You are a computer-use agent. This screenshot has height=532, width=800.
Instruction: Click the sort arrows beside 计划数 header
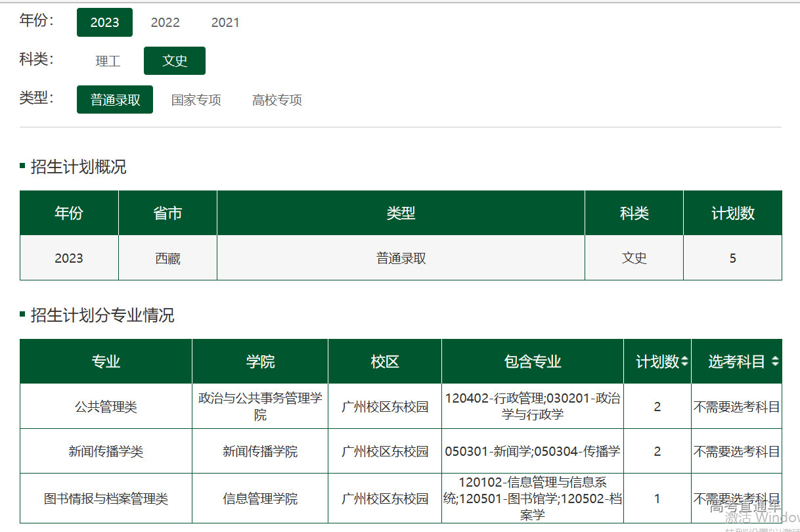tap(685, 361)
